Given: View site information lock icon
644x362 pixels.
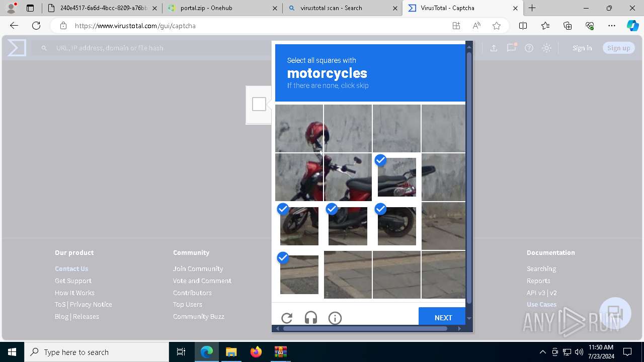Looking at the screenshot, I should click(x=63, y=26).
